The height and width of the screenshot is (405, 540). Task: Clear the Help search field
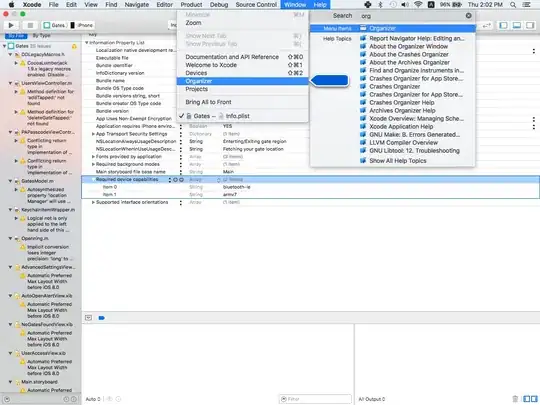[x=468, y=16]
